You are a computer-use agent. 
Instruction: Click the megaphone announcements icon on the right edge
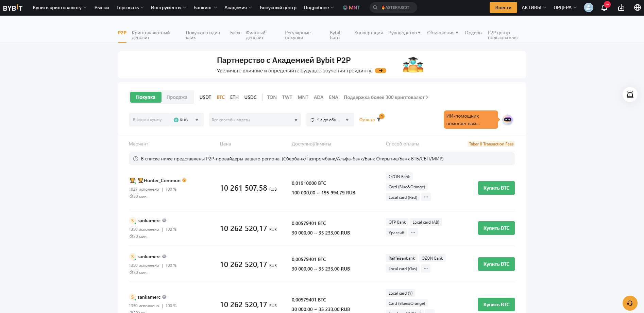tap(630, 94)
